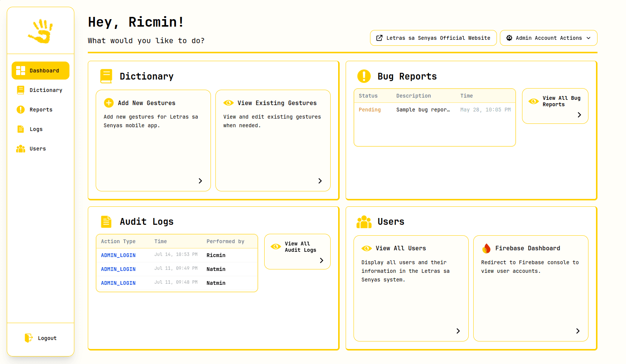Click the 'Sample bug repor…' description cell
Image resolution: width=626 pixels, height=364 pixels.
pos(423,110)
